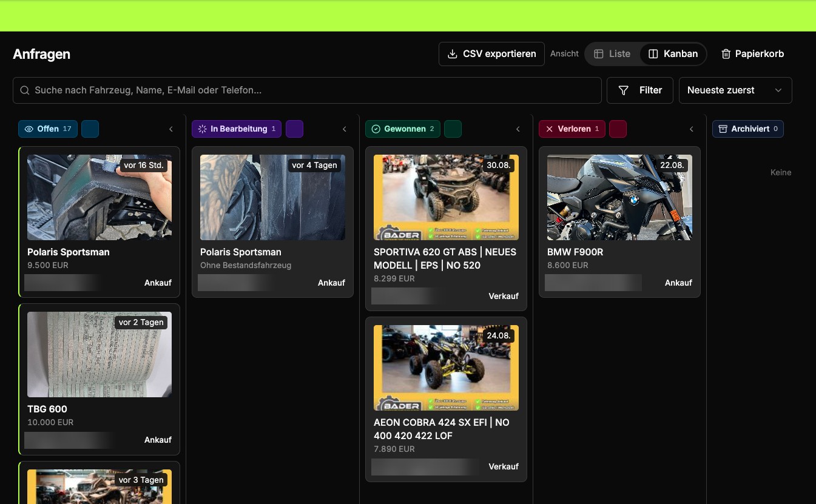The width and height of the screenshot is (816, 504).
Task: Collapse the Gewonnen column with its chevron
Action: coord(518,129)
